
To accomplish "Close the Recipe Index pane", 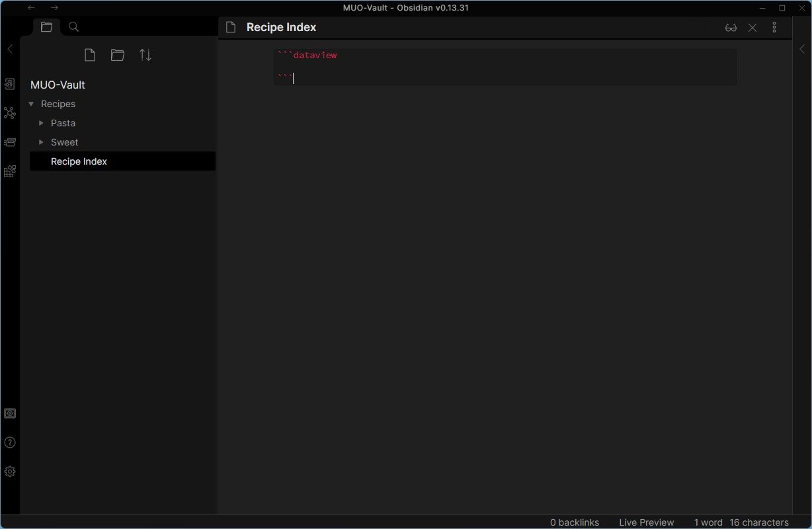I will pyautogui.click(x=752, y=28).
